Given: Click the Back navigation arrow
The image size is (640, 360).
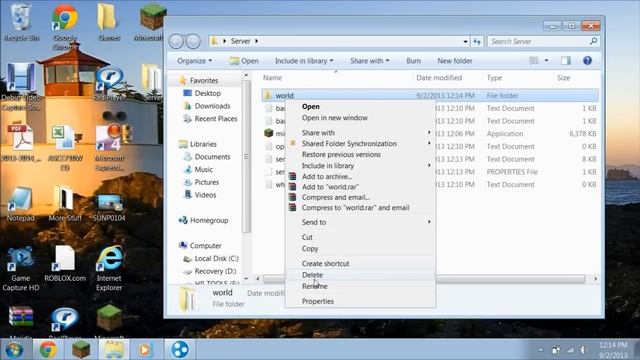Looking at the screenshot, I should click(176, 41).
